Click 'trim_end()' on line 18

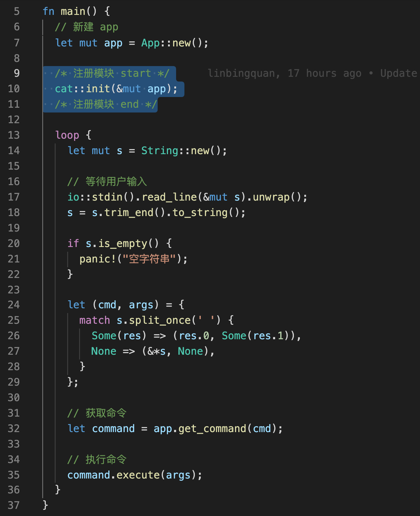[134, 212]
